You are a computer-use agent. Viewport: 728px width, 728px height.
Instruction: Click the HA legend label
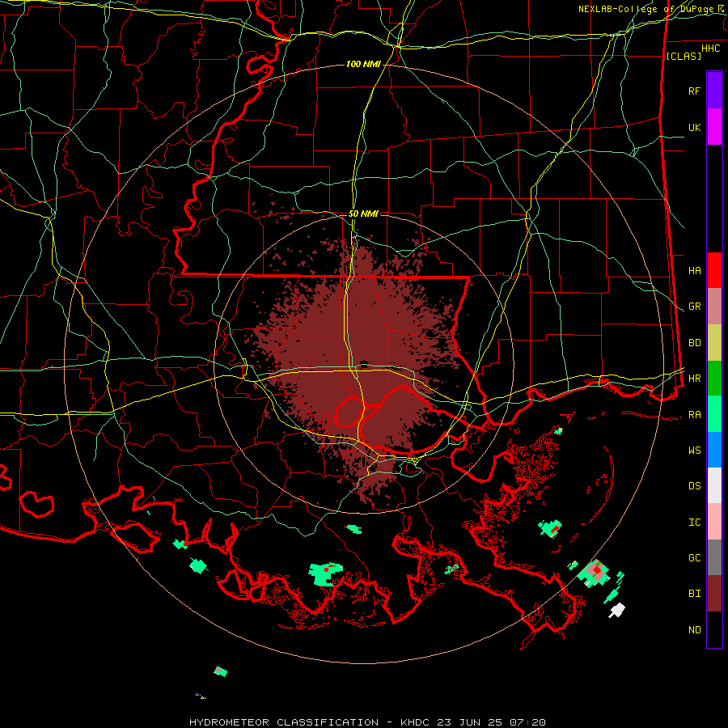tap(694, 270)
